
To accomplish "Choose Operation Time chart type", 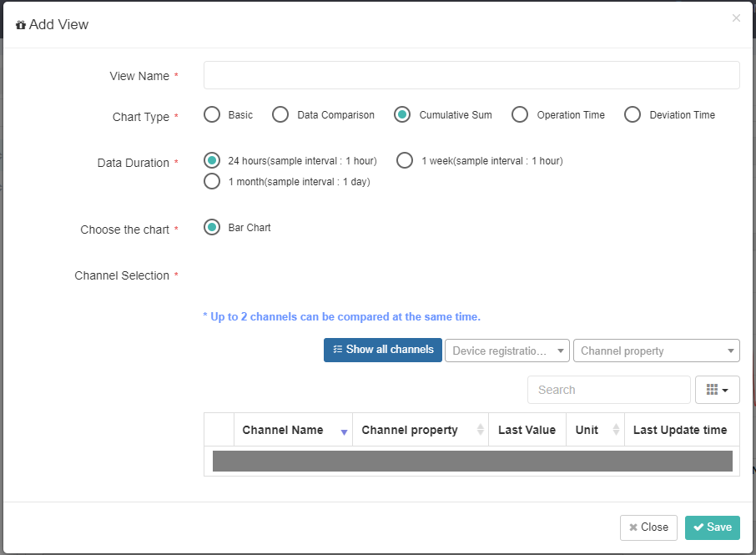I will tap(520, 115).
